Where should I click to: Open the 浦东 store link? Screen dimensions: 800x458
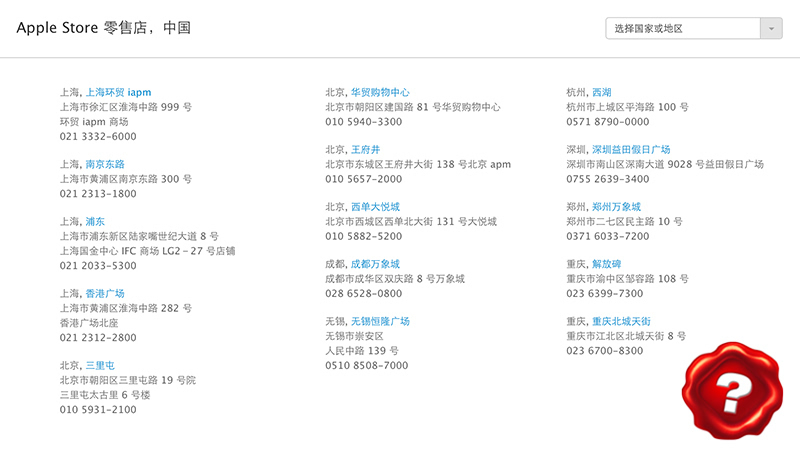coord(95,221)
